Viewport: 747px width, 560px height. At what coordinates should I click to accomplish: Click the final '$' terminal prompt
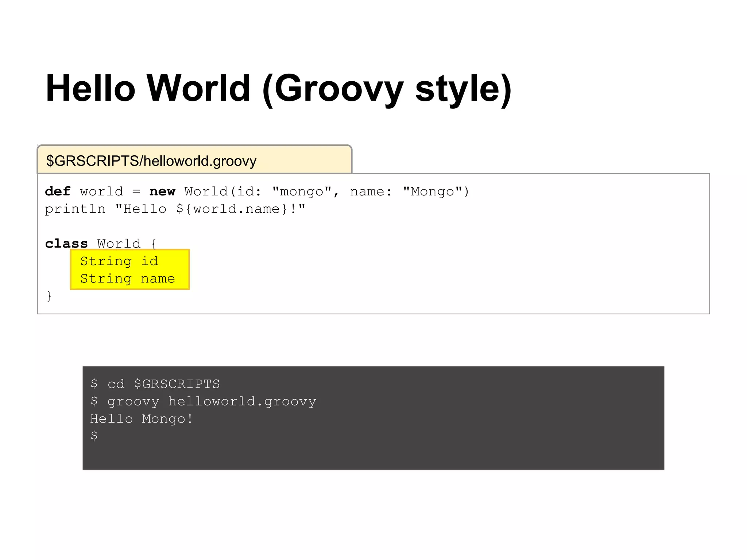tap(94, 436)
